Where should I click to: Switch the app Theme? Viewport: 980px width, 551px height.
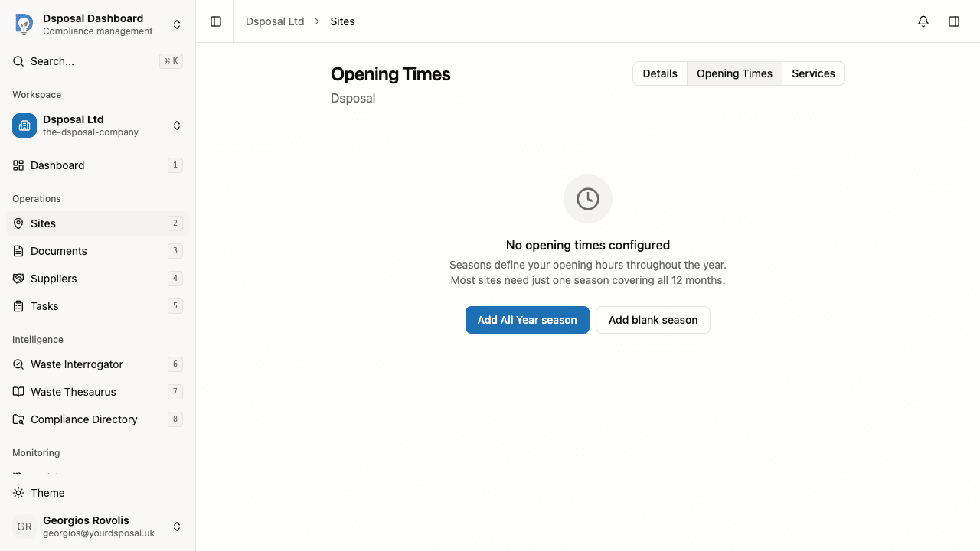coord(47,492)
